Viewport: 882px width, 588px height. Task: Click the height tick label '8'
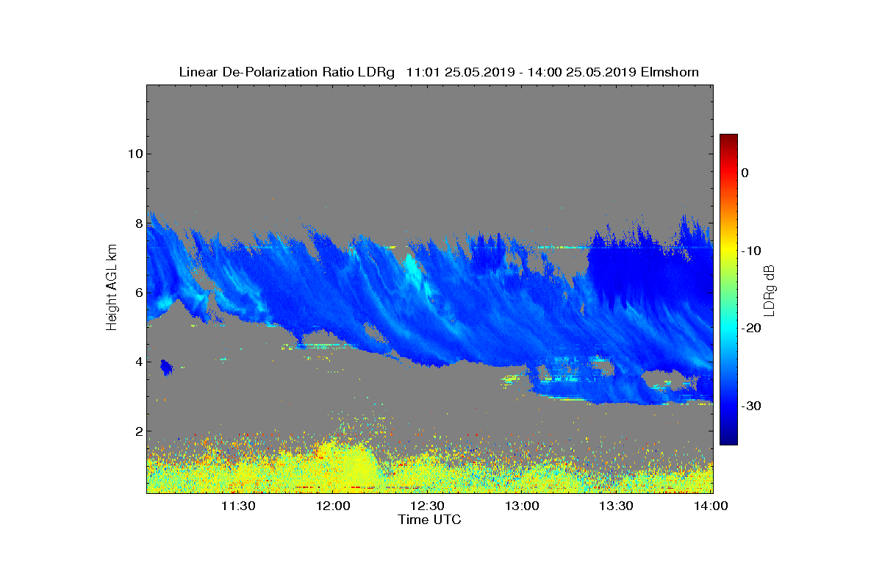click(x=137, y=223)
